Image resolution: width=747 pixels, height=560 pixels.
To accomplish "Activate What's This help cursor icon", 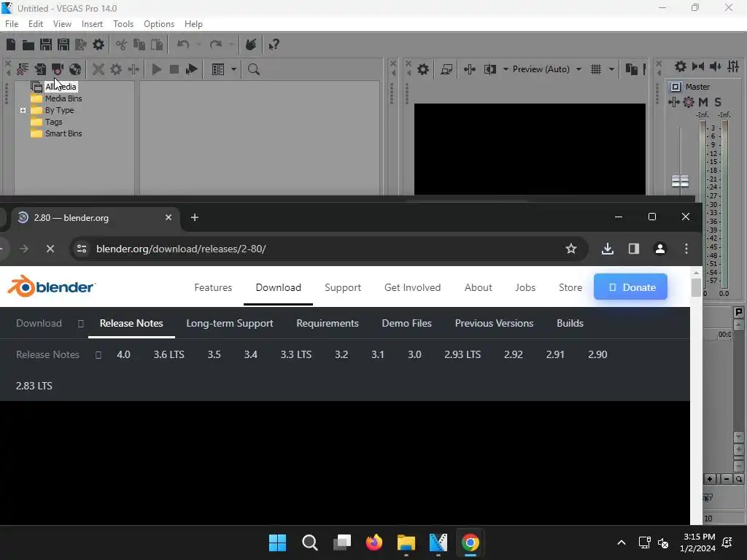I will pos(274,44).
